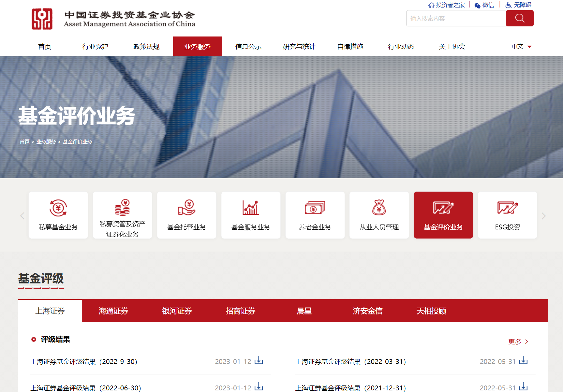The height and width of the screenshot is (392, 563).
Task: Click the 基金评价业务 banner title
Action: (77, 116)
